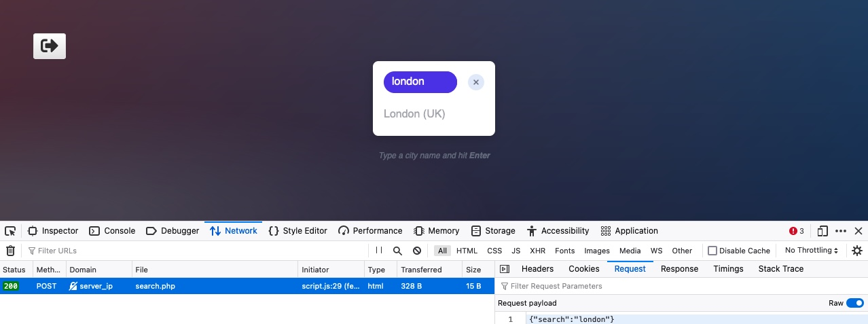Viewport: 868px width, 324px height.
Task: Open request blocking icon
Action: 417,251
